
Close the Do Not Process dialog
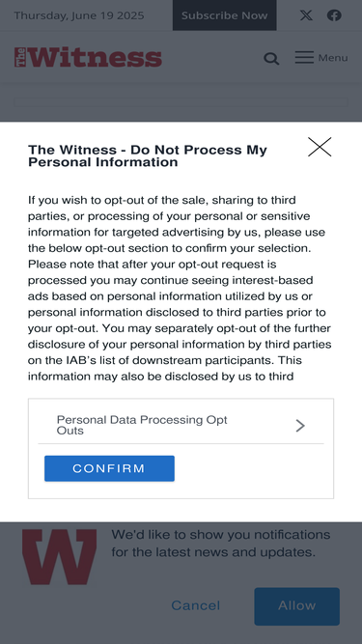320,147
